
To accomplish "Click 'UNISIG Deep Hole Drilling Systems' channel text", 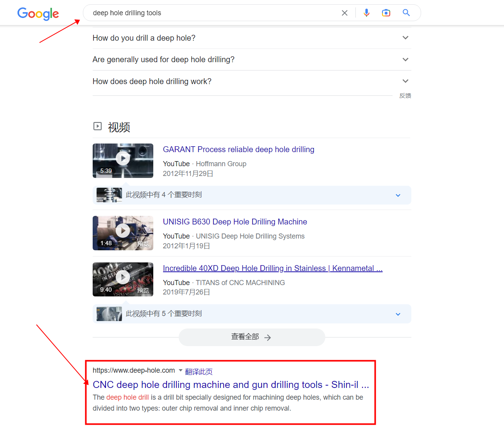I will [250, 236].
